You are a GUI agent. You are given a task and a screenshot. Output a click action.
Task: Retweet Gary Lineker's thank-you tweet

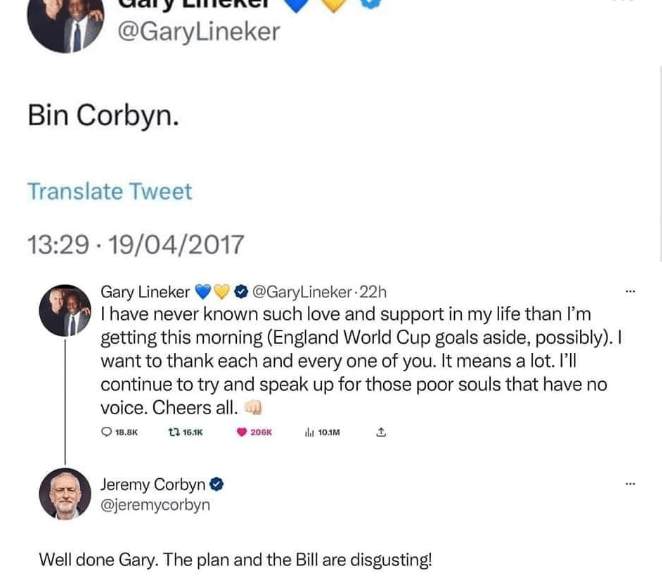(174, 432)
